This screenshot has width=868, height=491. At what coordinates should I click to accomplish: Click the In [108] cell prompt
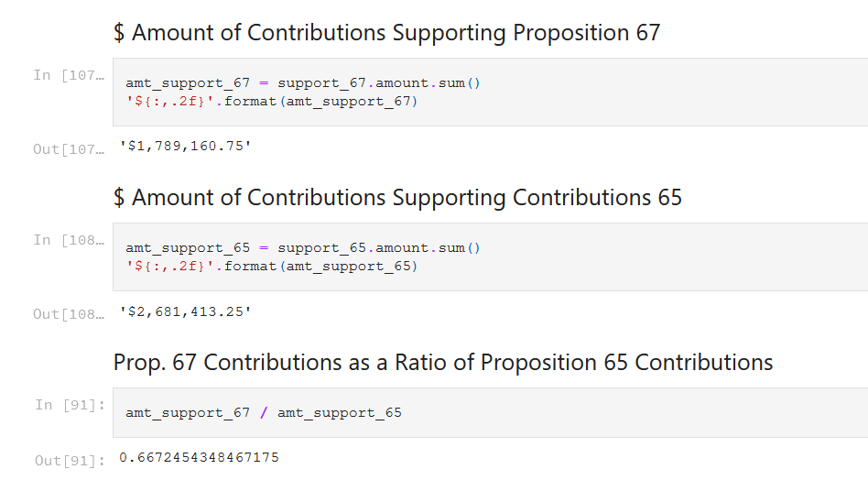69,240
